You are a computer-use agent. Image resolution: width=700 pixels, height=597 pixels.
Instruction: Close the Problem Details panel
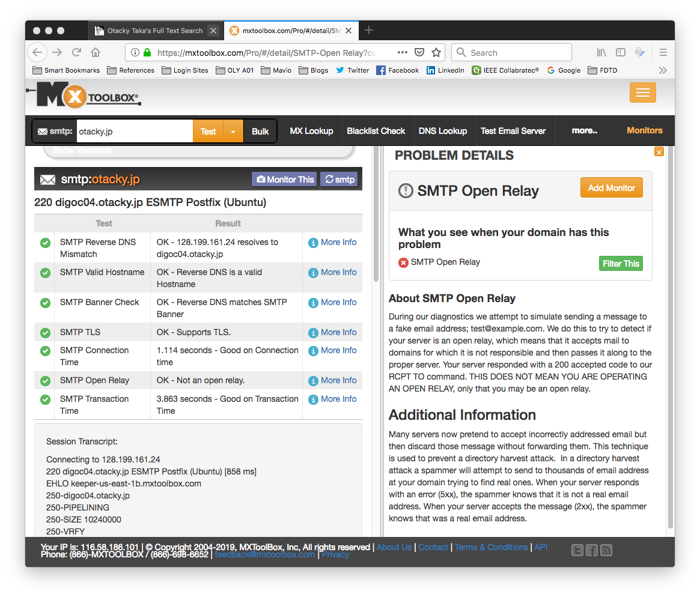[659, 152]
